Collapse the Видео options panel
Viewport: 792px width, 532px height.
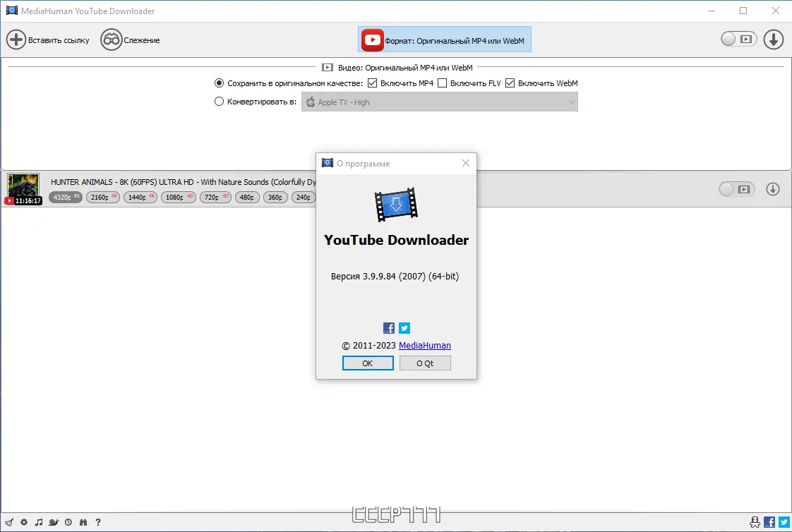[x=327, y=67]
